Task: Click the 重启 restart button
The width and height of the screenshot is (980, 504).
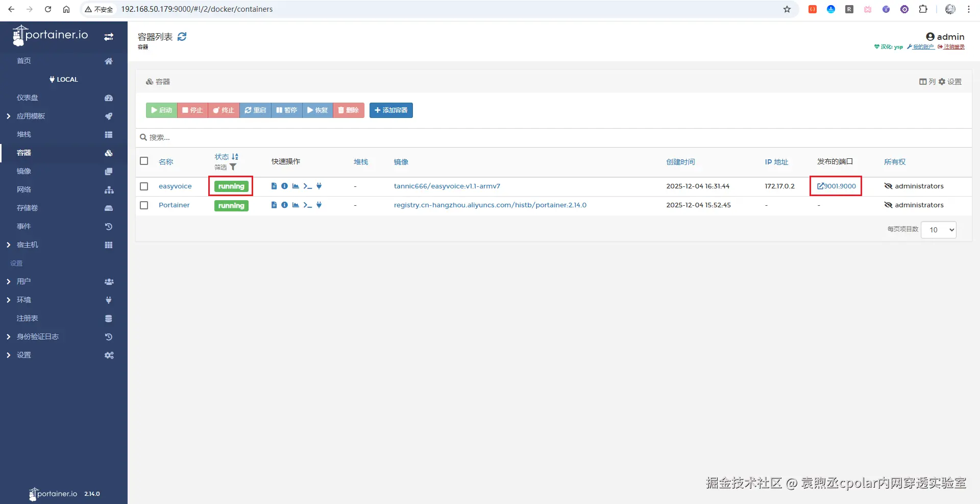Action: click(x=255, y=110)
